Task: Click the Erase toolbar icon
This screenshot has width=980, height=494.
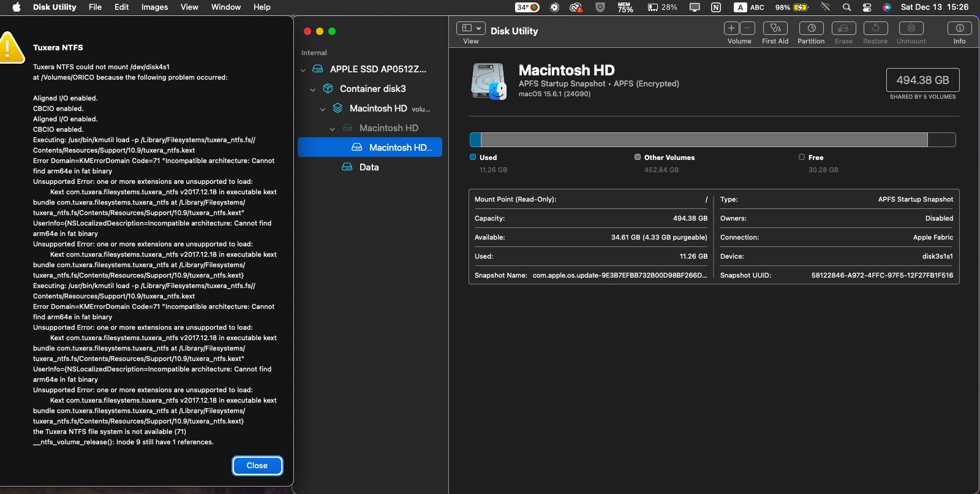Action: pyautogui.click(x=843, y=28)
